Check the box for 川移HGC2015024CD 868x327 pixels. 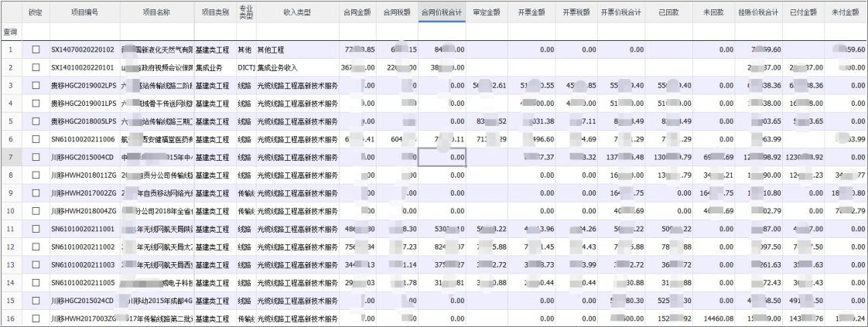point(36,301)
